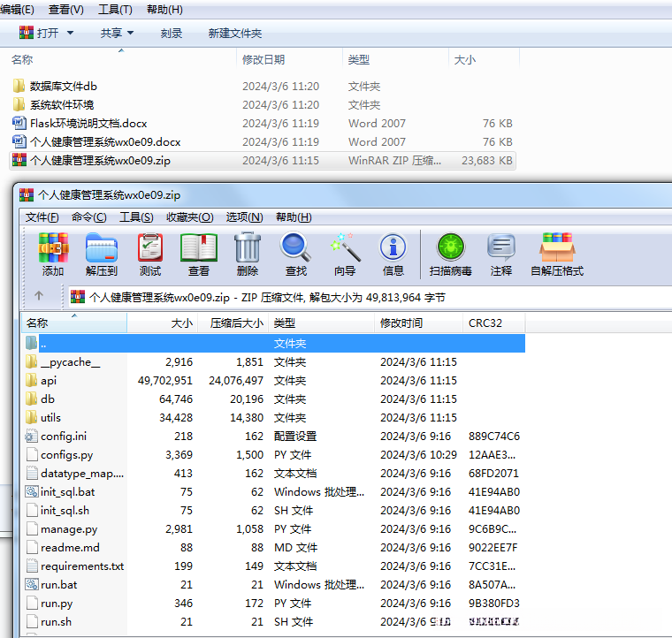Click the 打开 open button in Explorer
This screenshot has height=638, width=672.
pyautogui.click(x=40, y=33)
